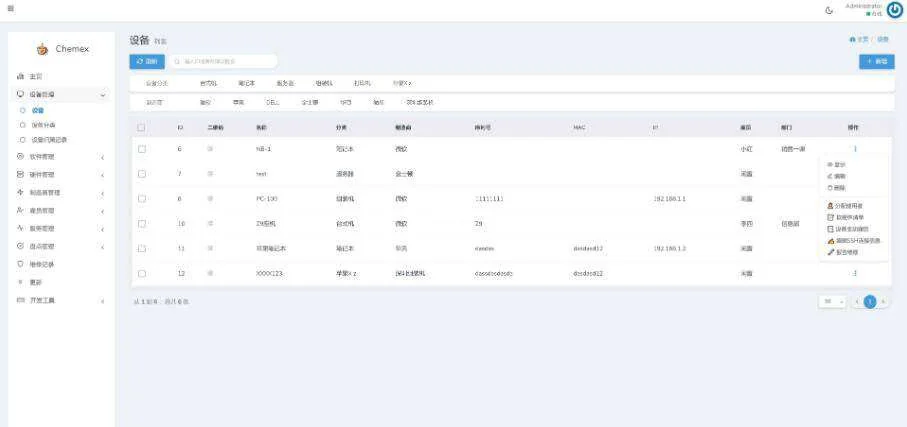The height and width of the screenshot is (427, 907).
Task: Click the Administrator avatar power icon
Action: [894, 10]
